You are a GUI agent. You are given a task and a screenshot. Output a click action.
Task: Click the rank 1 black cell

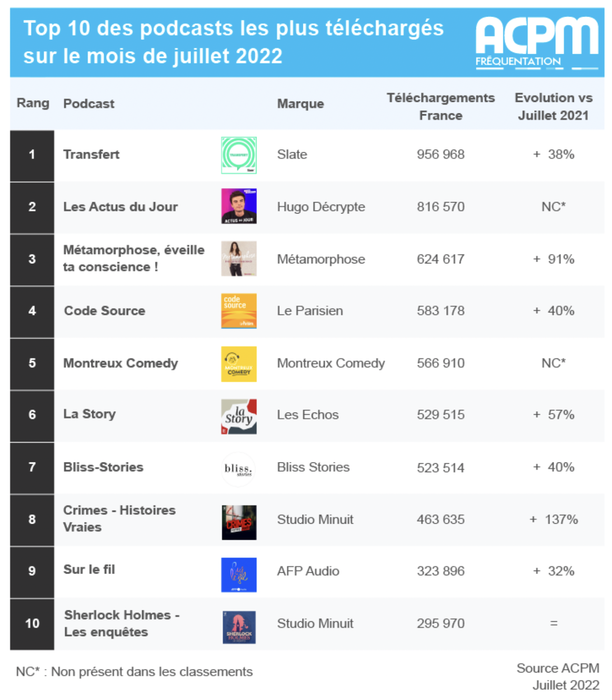(x=32, y=155)
